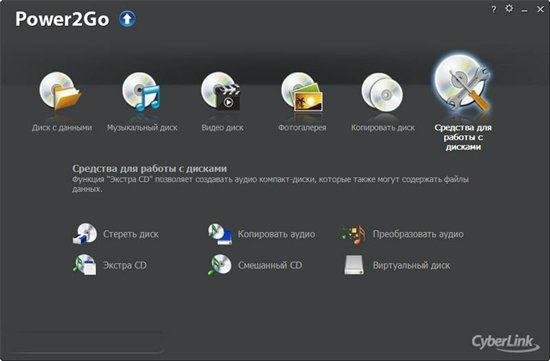Click the Mixed CD (Смешанный CD) icon

[220, 265]
